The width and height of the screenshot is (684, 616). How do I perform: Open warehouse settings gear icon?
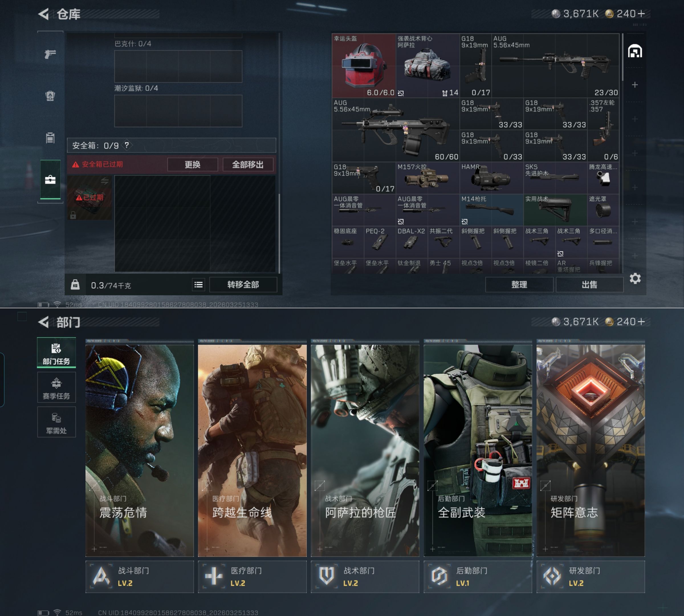635,279
